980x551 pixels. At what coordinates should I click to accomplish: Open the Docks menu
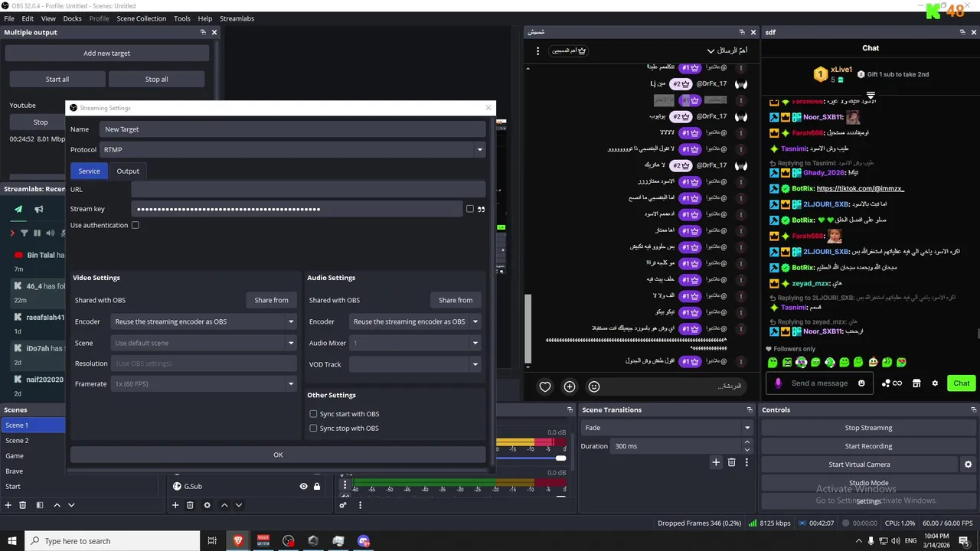pyautogui.click(x=72, y=18)
